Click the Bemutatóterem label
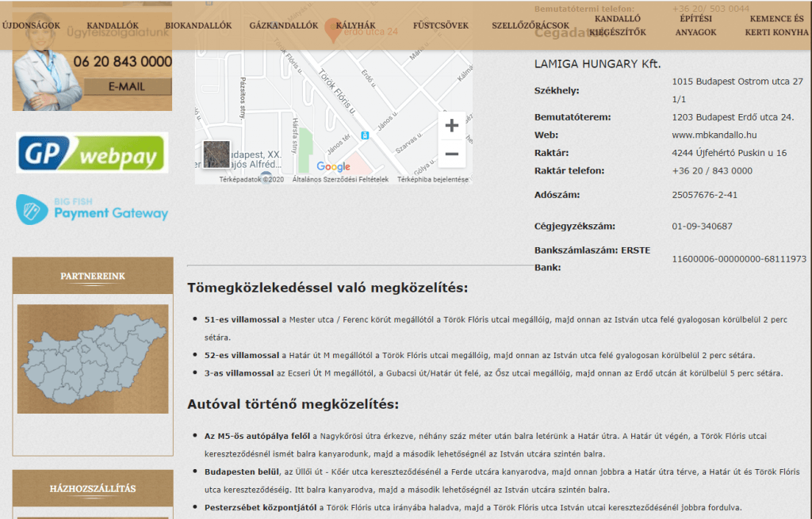The image size is (812, 519). pyautogui.click(x=573, y=117)
